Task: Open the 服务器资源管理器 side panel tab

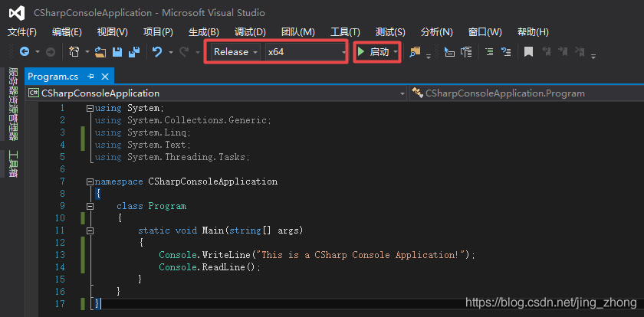Action: tap(13, 103)
